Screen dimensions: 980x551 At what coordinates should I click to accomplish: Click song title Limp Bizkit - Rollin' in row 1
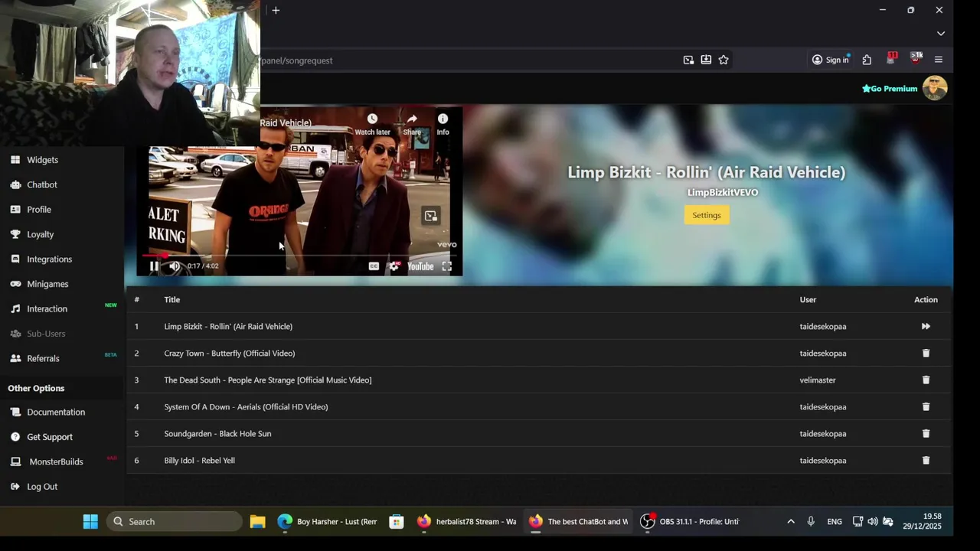pyautogui.click(x=228, y=326)
